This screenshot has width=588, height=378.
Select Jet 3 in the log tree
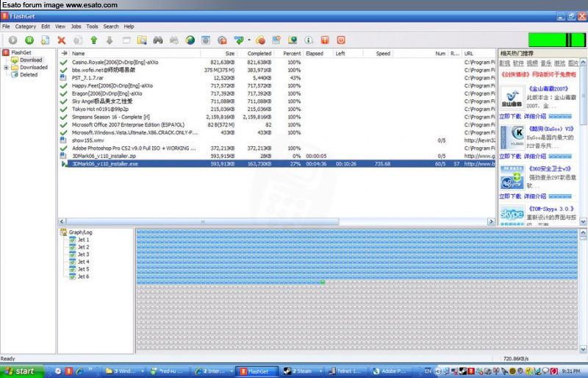pyautogui.click(x=83, y=254)
